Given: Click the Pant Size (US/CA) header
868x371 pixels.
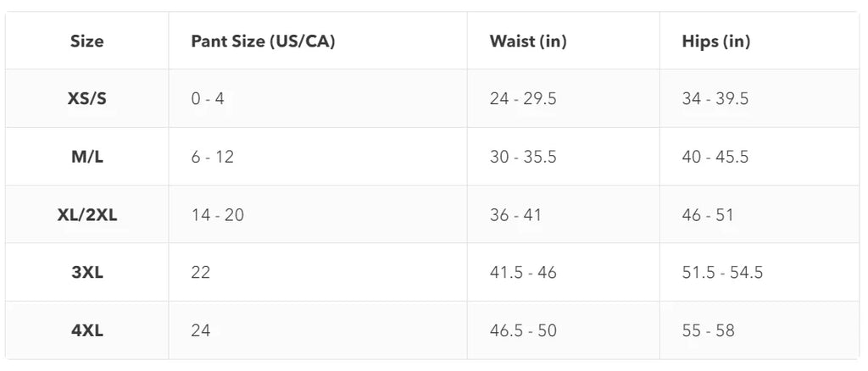Looking at the screenshot, I should (x=263, y=42).
